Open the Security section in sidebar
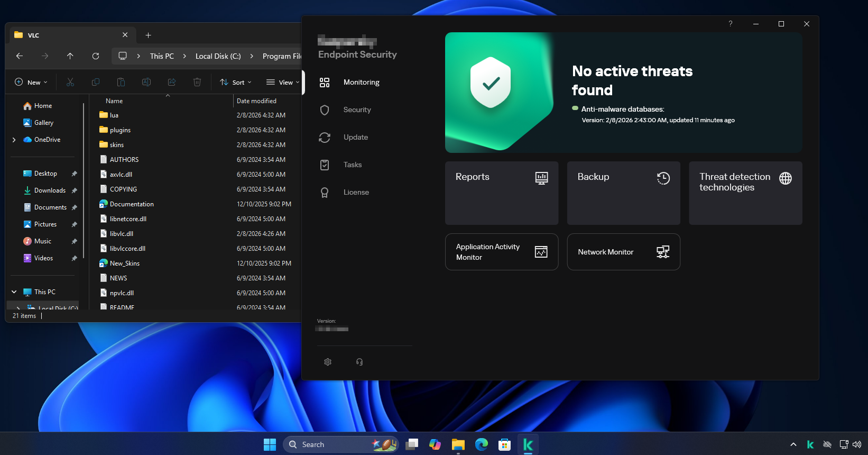This screenshot has height=455, width=868. (345, 110)
